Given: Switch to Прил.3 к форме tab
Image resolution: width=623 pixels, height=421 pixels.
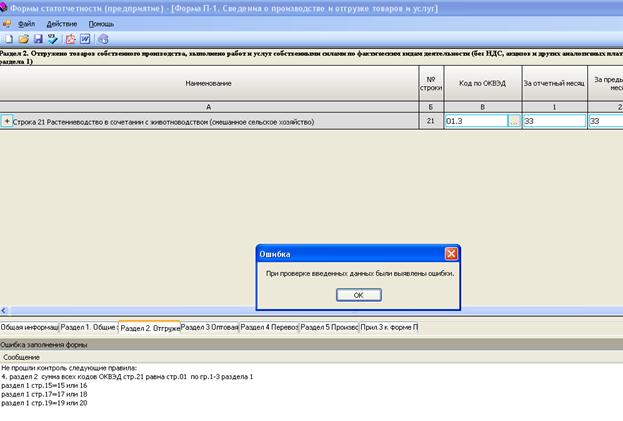Looking at the screenshot, I should (x=389, y=327).
